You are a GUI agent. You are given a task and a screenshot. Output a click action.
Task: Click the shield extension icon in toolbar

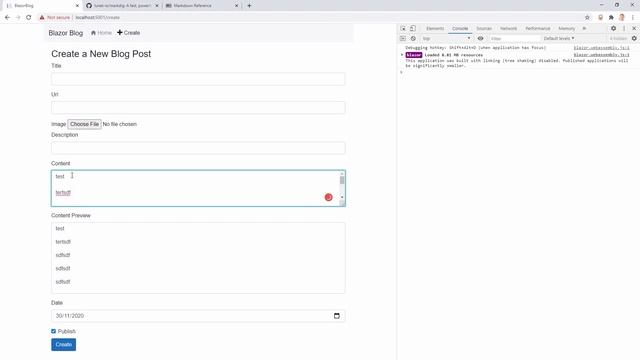pos(600,18)
